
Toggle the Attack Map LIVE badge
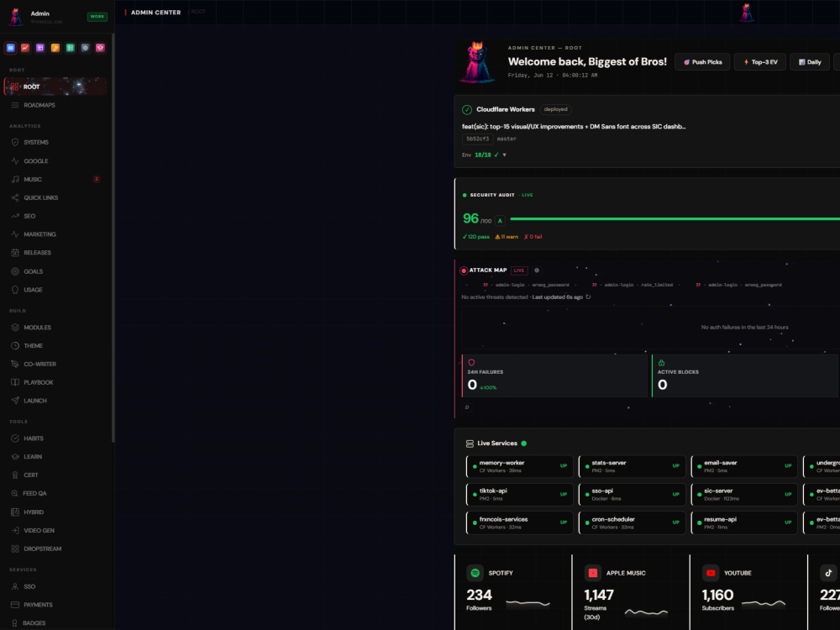click(519, 270)
